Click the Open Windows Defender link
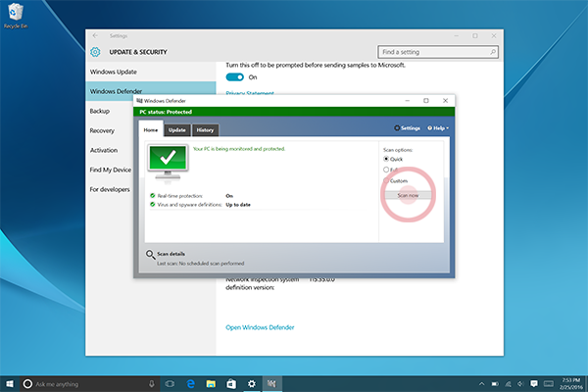This screenshot has width=588, height=392. pos(260,327)
